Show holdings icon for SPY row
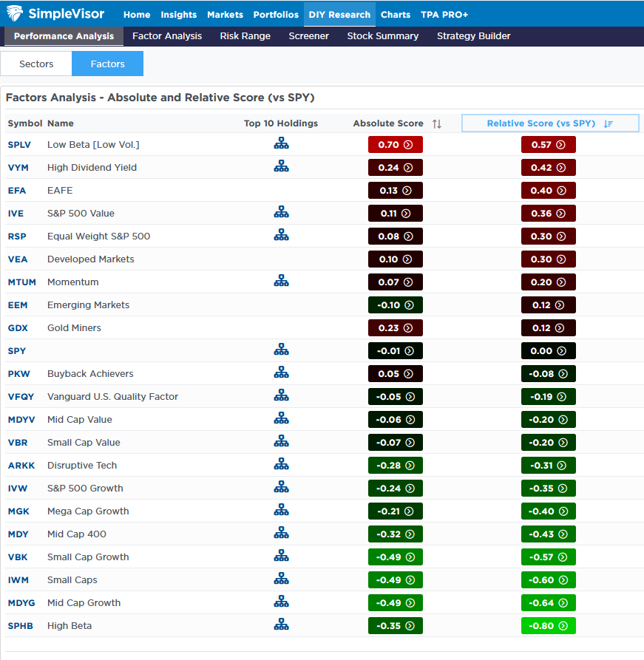 click(281, 350)
